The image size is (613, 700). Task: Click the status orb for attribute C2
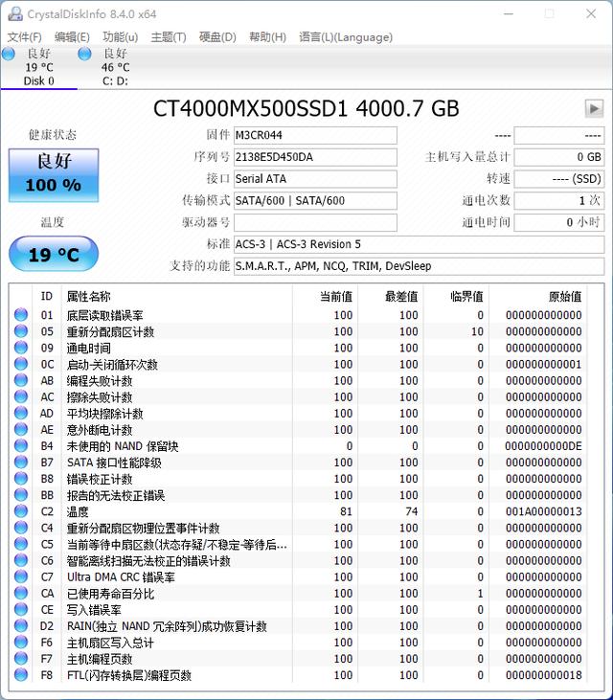tap(20, 511)
